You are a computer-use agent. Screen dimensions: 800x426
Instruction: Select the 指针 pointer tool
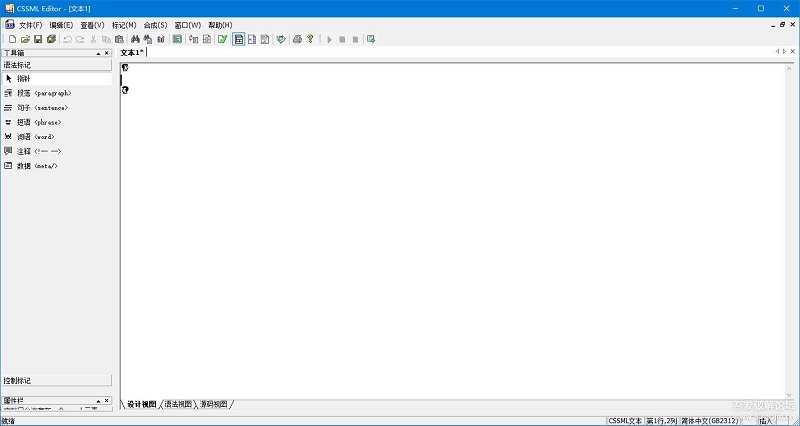(x=24, y=78)
